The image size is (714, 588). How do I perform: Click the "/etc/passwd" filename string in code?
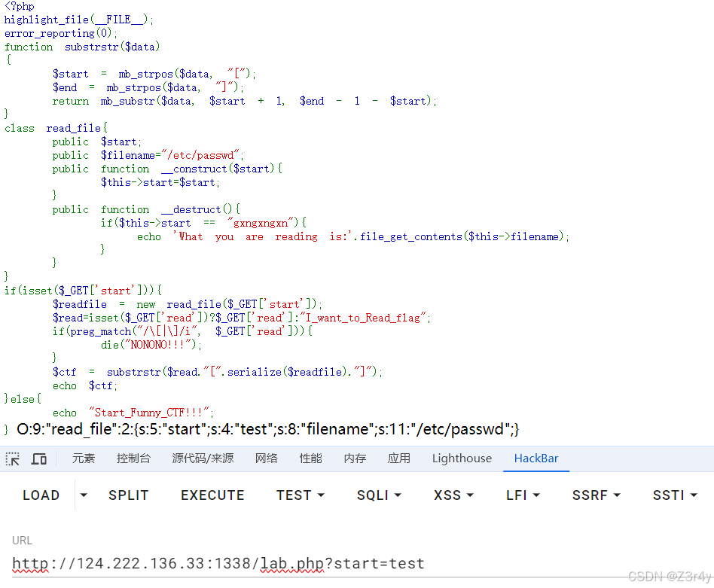point(202,155)
